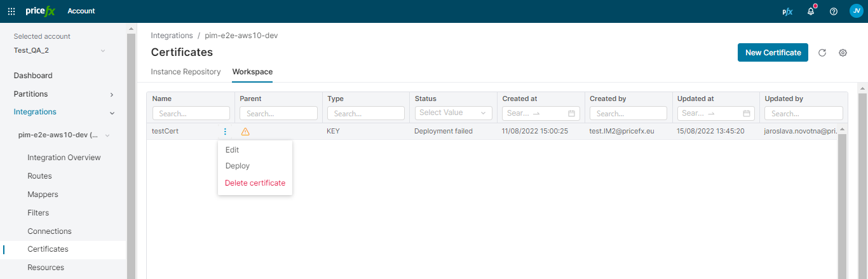Switch to the Instance Repository tab
868x279 pixels.
pos(186,72)
